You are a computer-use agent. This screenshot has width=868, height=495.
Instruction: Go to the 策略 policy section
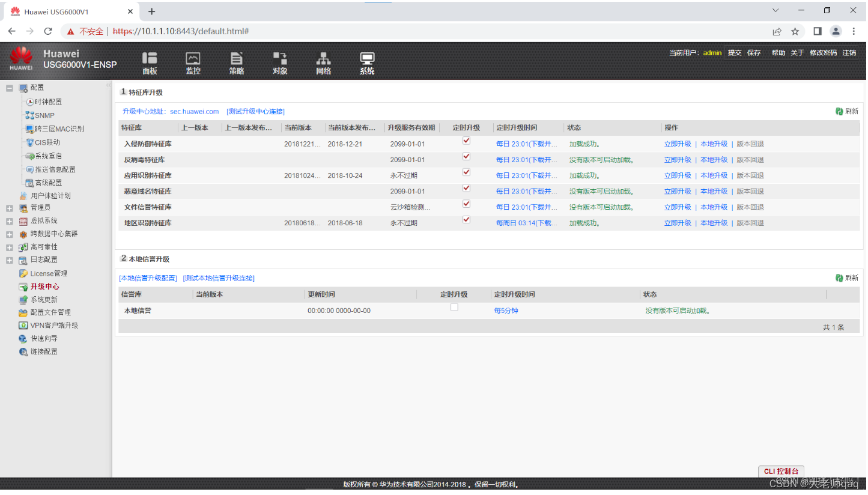[237, 63]
